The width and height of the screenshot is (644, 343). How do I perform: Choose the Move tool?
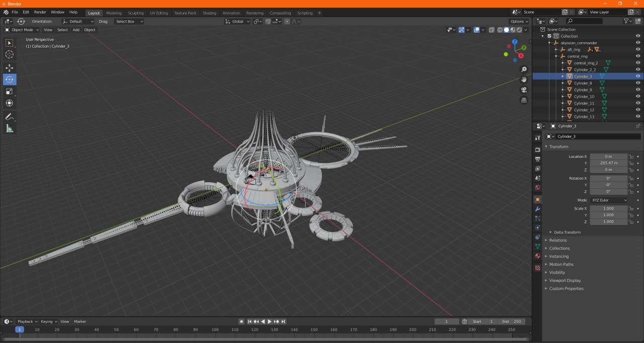pos(10,68)
